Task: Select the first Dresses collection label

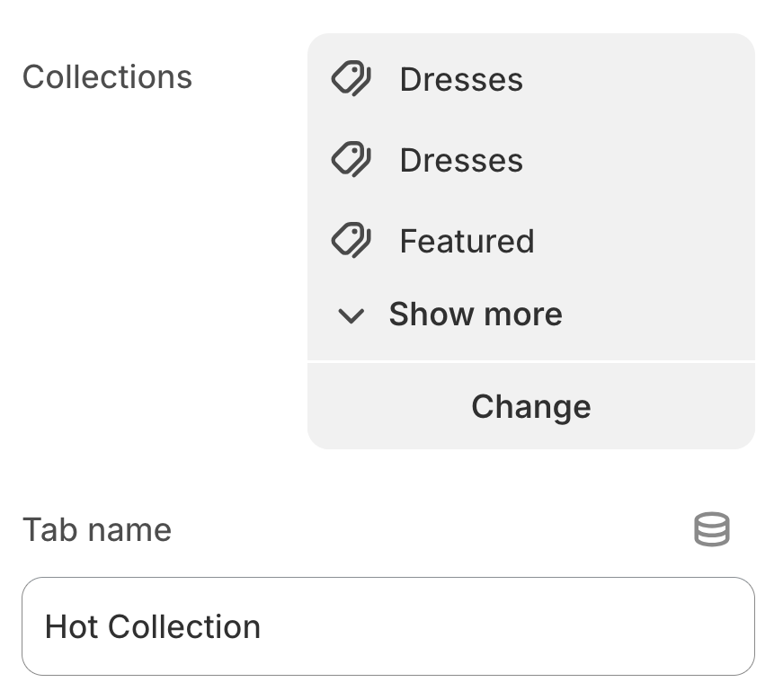Action: (x=460, y=80)
